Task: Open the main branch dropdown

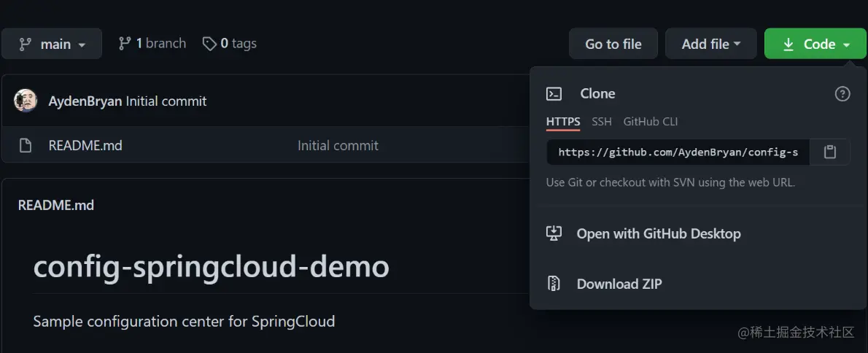Action: [52, 44]
